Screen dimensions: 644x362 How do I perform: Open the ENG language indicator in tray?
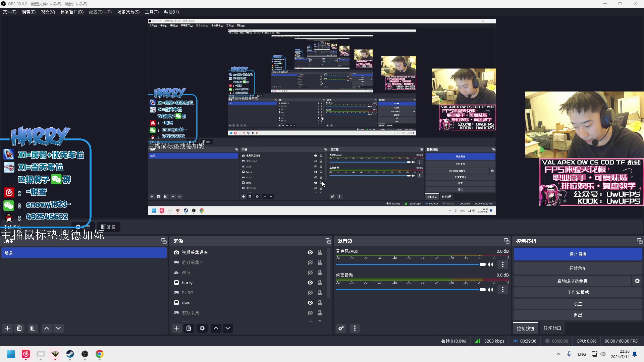tap(582, 354)
